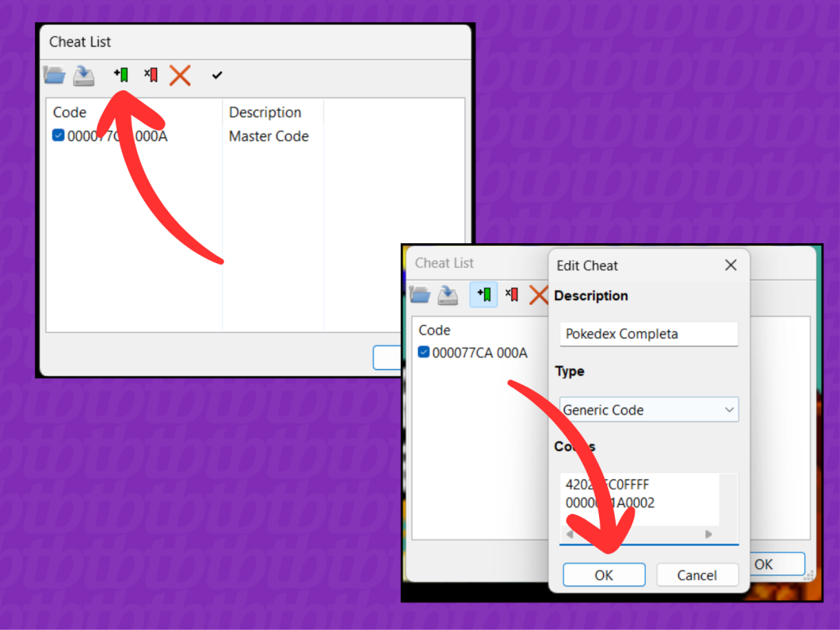
Task: Click the Pokedex Completa description field
Action: tap(649, 334)
